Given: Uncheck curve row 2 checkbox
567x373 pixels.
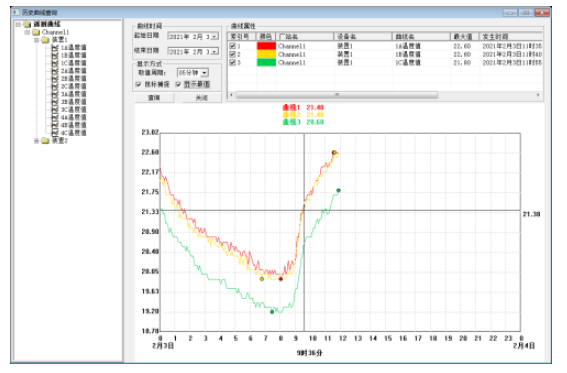Looking at the screenshot, I should [x=233, y=54].
